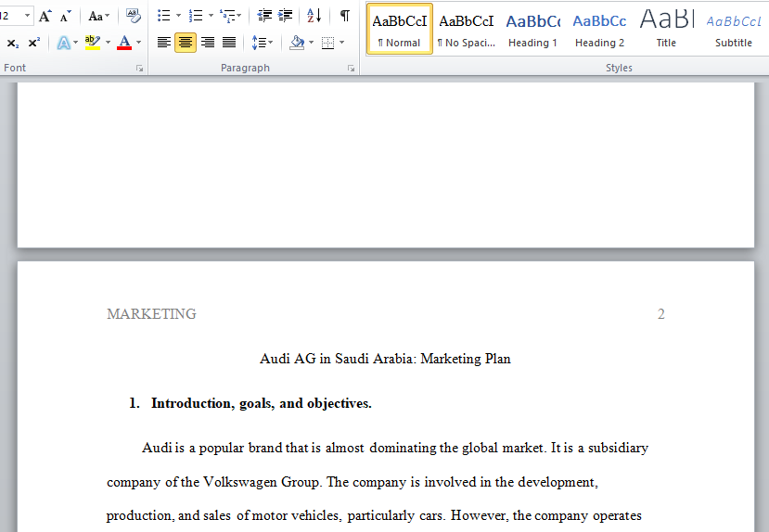The image size is (769, 532).
Task: Open the Font dialog launcher
Action: click(x=140, y=69)
